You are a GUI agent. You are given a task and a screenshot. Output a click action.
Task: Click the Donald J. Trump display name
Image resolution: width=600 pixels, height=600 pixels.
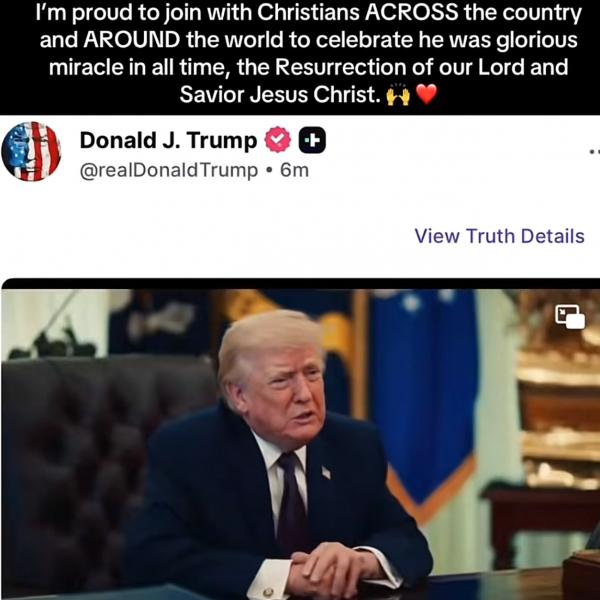168,140
